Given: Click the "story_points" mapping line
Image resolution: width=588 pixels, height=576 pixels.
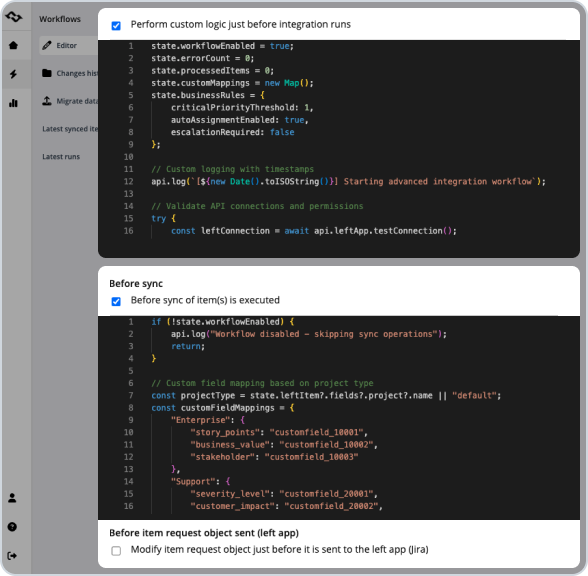Looking at the screenshot, I should (x=279, y=432).
